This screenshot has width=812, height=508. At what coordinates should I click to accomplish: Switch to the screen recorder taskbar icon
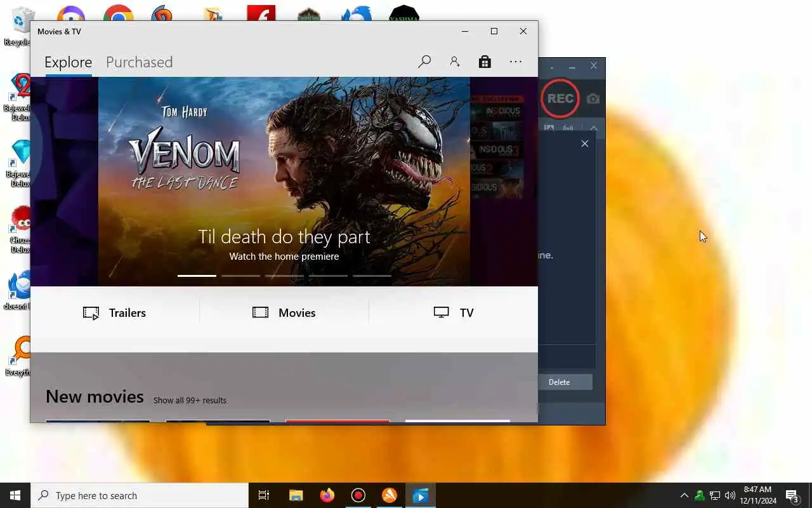[358, 495]
